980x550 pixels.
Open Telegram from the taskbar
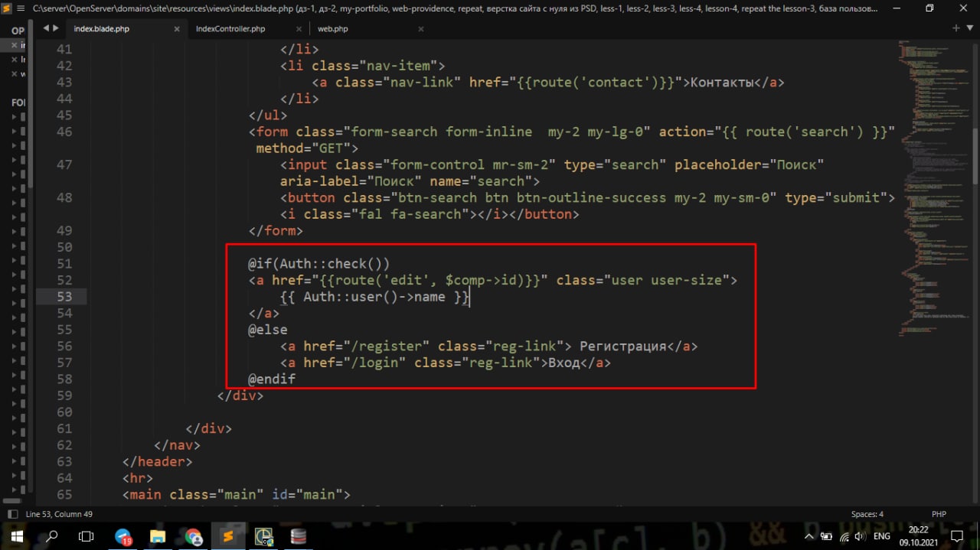[123, 537]
